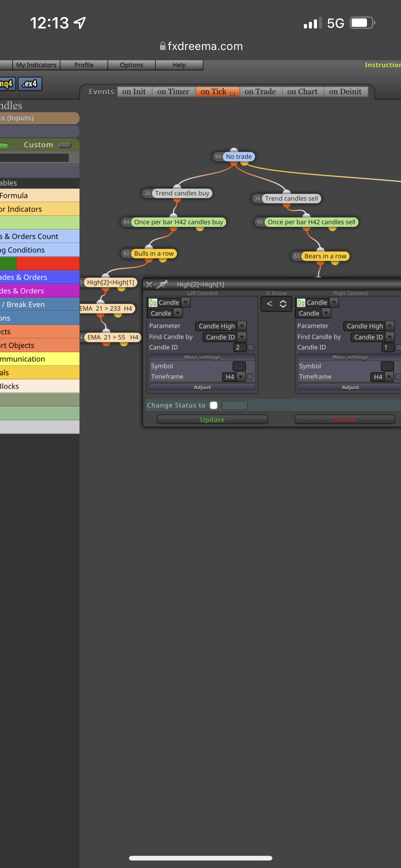
Task: Open the Help menu
Action: (x=179, y=65)
